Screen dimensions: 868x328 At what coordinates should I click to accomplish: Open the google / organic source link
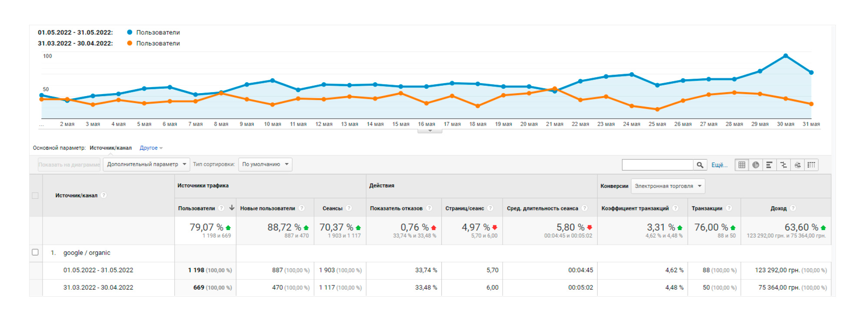point(87,253)
